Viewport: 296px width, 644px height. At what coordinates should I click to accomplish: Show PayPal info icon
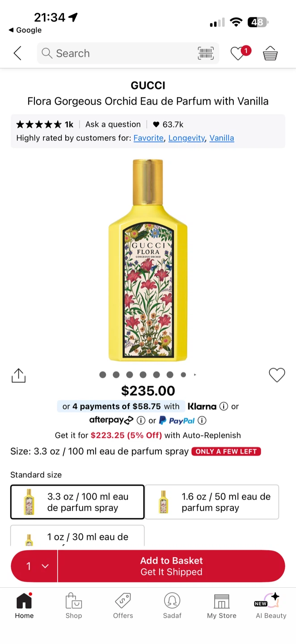point(202,420)
